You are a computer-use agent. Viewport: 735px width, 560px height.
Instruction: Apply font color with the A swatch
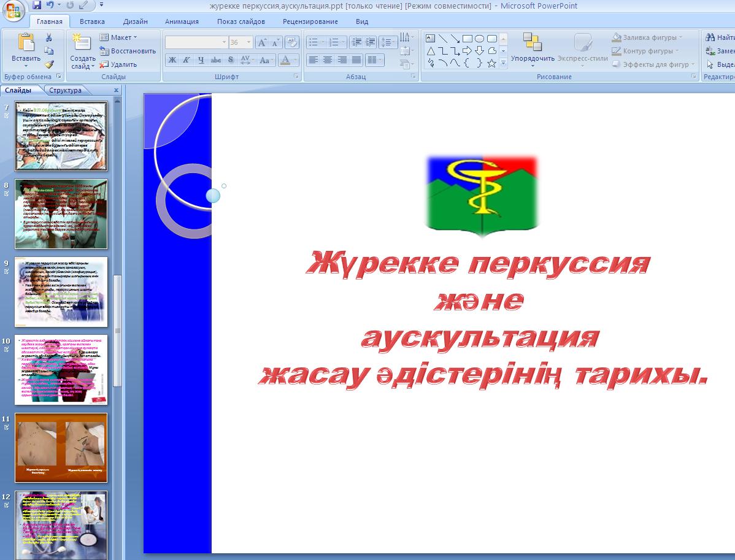[x=288, y=60]
